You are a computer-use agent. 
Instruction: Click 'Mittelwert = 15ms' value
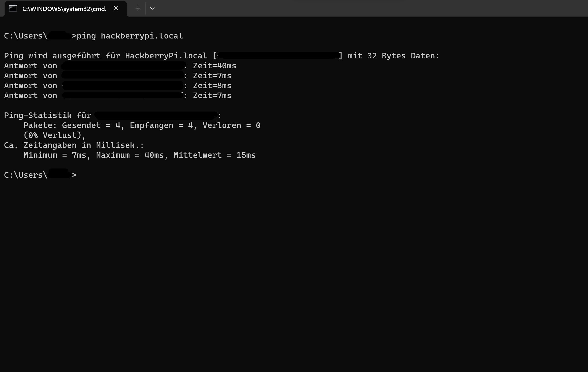pos(214,155)
